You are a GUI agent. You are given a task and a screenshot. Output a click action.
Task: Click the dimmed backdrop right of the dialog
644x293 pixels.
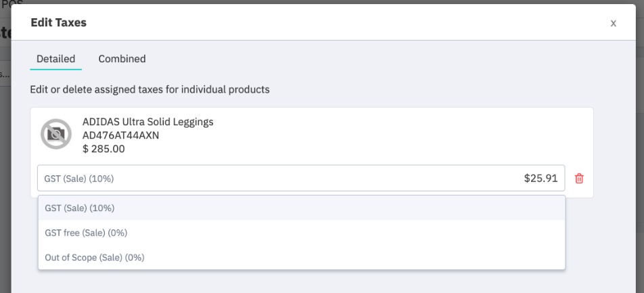point(640,164)
